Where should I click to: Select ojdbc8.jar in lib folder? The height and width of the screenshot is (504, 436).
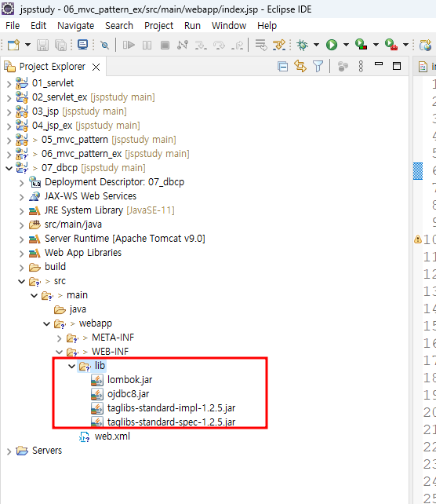(128, 394)
